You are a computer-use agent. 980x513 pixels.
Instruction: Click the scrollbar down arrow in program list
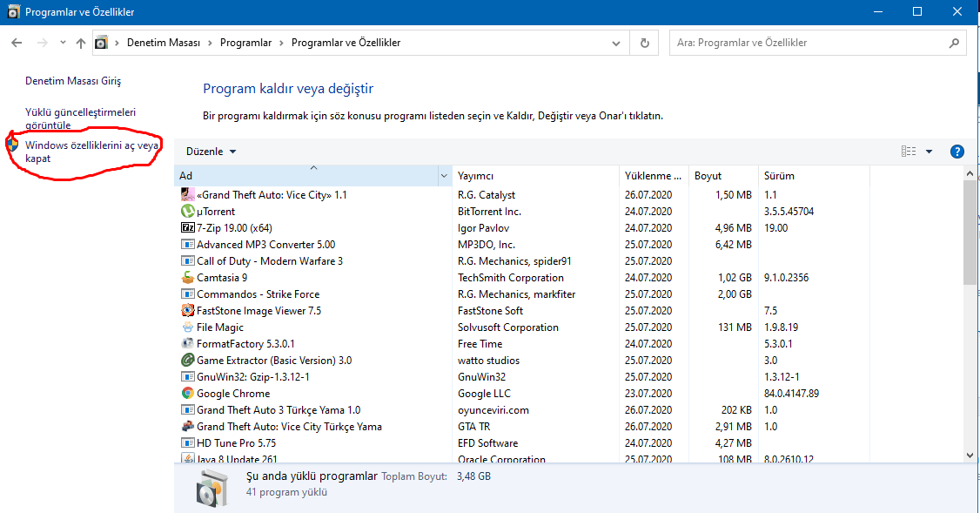(970, 455)
